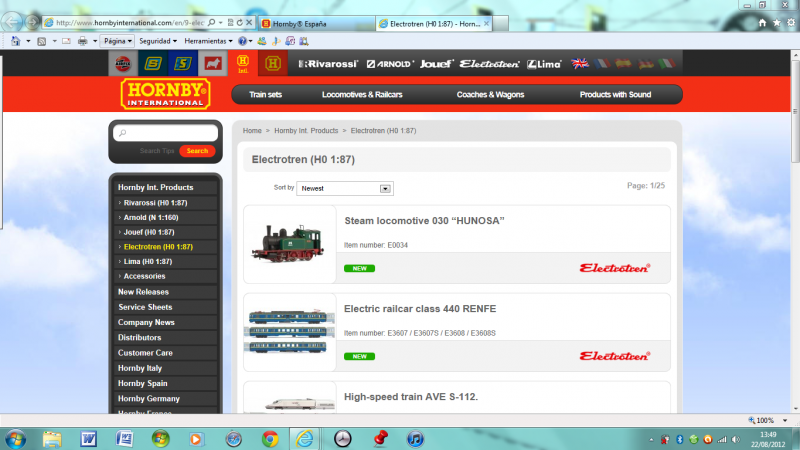Expand the Help icon dropdown arrow
This screenshot has width=800, height=450.
pyautogui.click(x=251, y=41)
